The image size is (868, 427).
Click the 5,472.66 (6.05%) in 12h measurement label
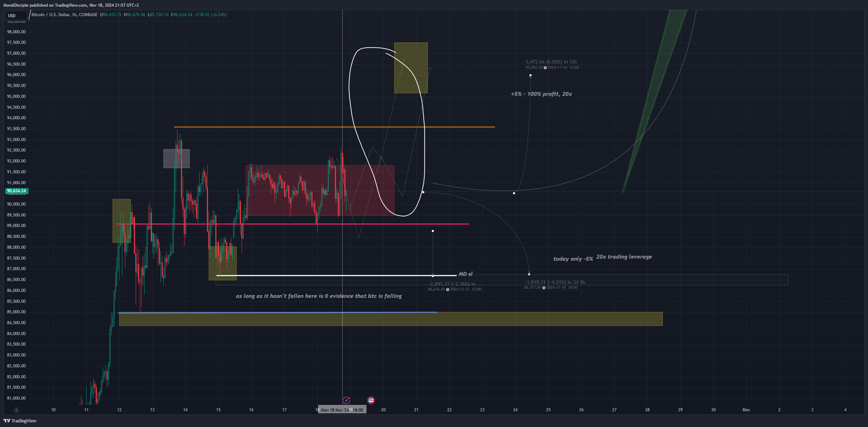pyautogui.click(x=551, y=62)
